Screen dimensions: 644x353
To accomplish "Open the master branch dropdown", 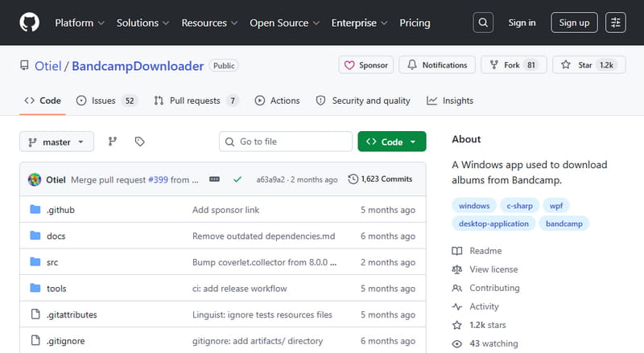I will point(56,142).
